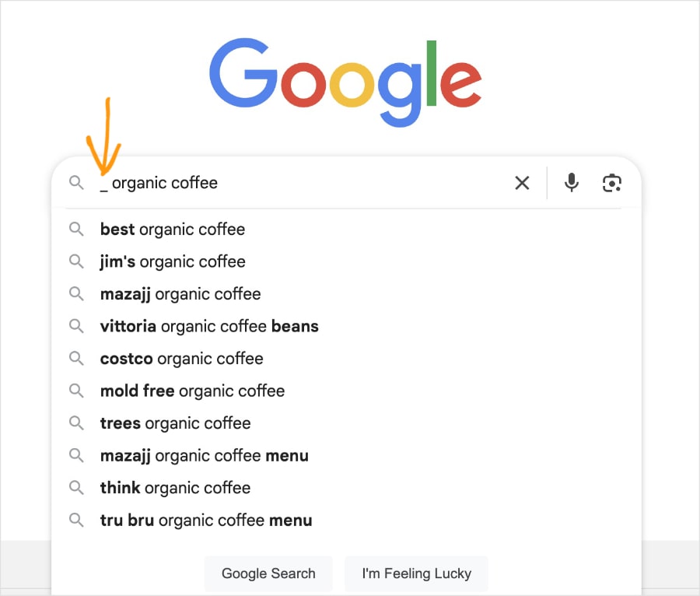
Task: Click the X to clear the search box
Action: click(x=522, y=183)
